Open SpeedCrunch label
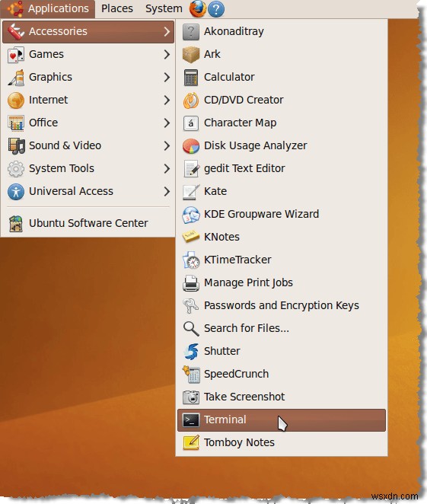Image resolution: width=427 pixels, height=504 pixels. [236, 374]
